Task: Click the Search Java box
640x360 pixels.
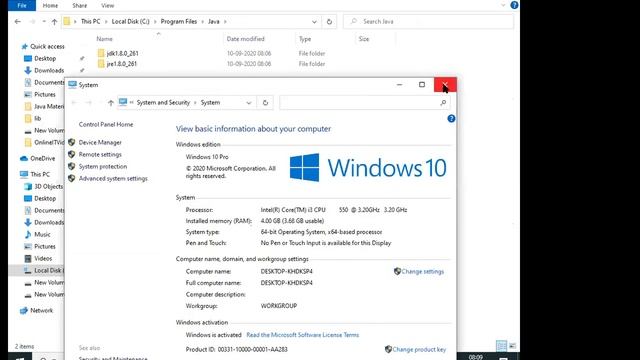Action: coord(428,22)
